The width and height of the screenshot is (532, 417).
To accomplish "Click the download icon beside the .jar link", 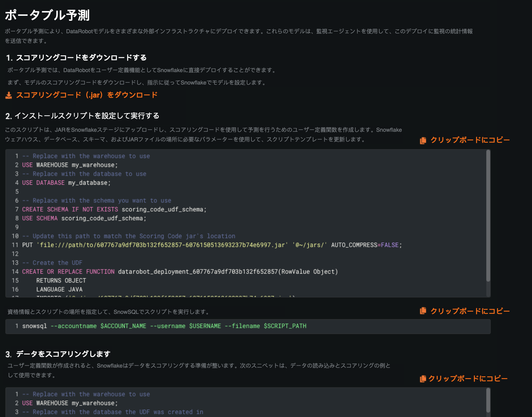I will (9, 95).
